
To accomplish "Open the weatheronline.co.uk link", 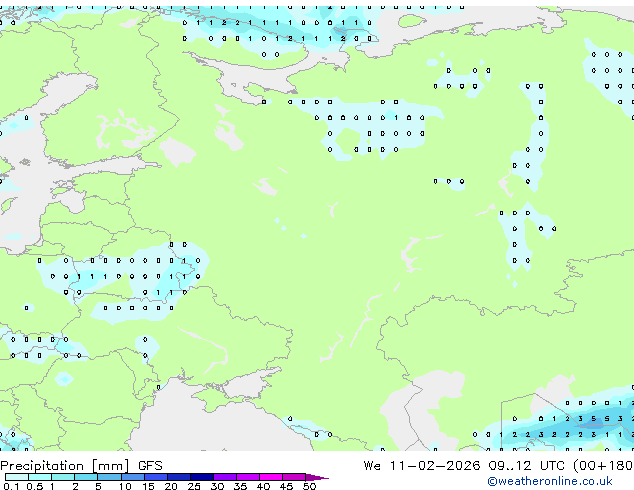I will [x=550, y=481].
